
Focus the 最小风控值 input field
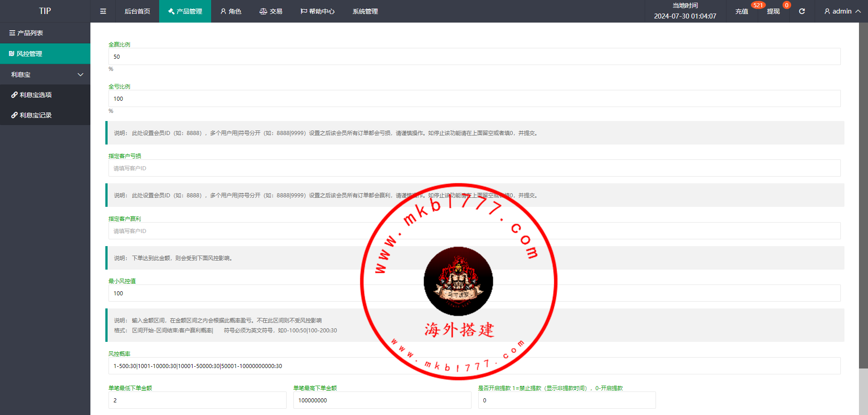click(474, 293)
